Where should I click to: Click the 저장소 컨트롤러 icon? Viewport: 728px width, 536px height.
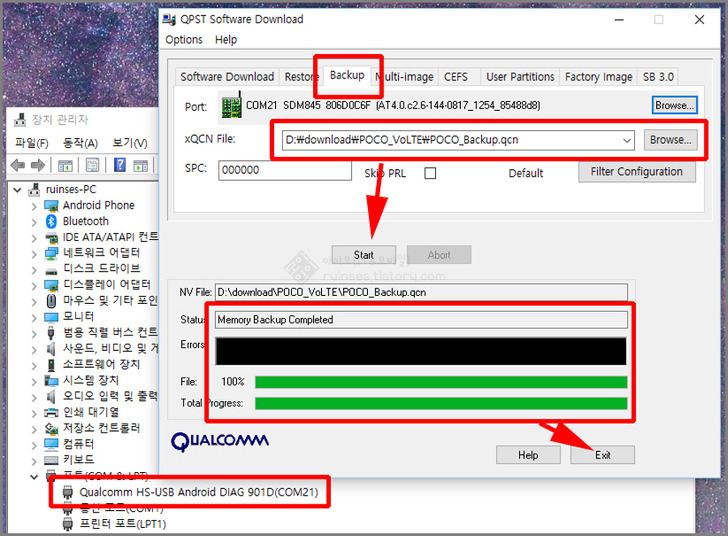coord(51,428)
